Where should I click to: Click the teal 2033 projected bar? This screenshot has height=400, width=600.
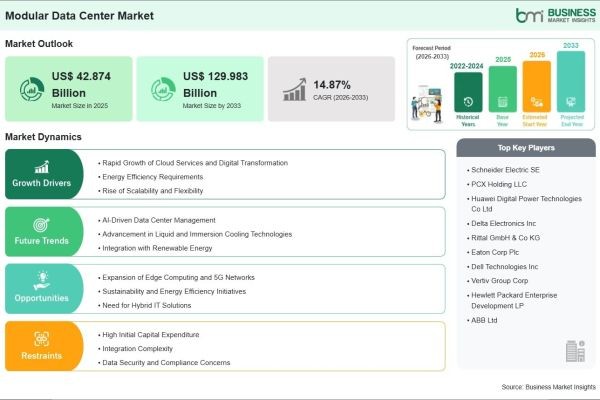point(571,82)
